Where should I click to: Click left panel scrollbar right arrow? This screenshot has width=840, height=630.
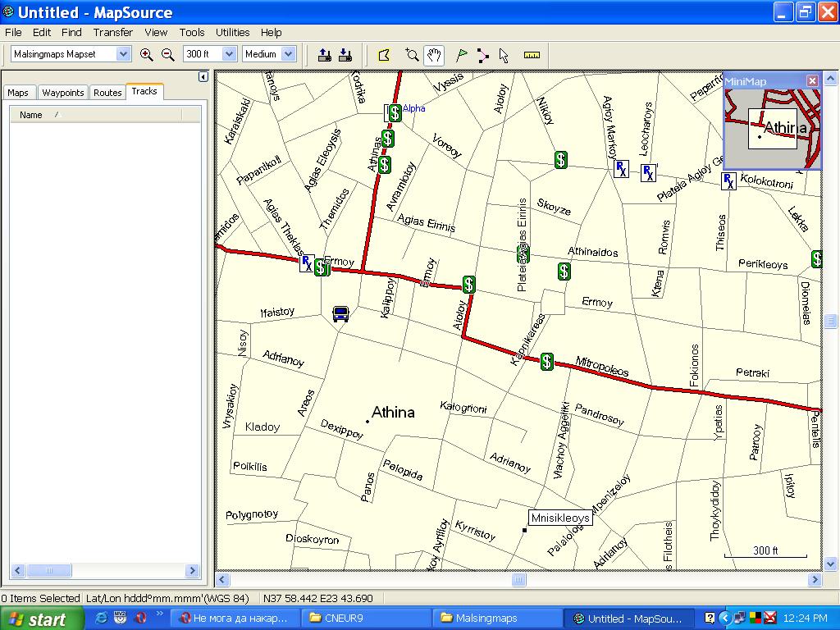[x=192, y=571]
